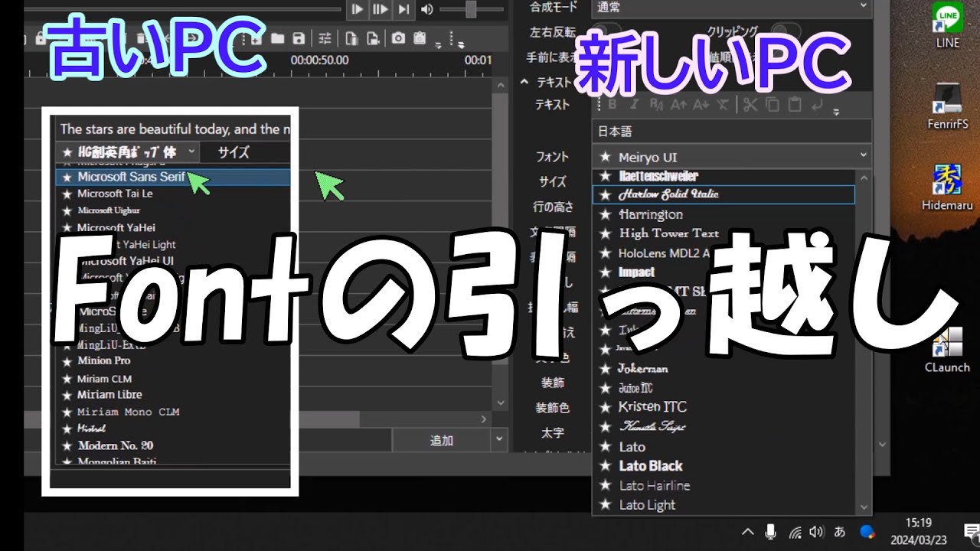Click the frame-step play button beside play
The height and width of the screenshot is (551, 980).
pyautogui.click(x=380, y=9)
